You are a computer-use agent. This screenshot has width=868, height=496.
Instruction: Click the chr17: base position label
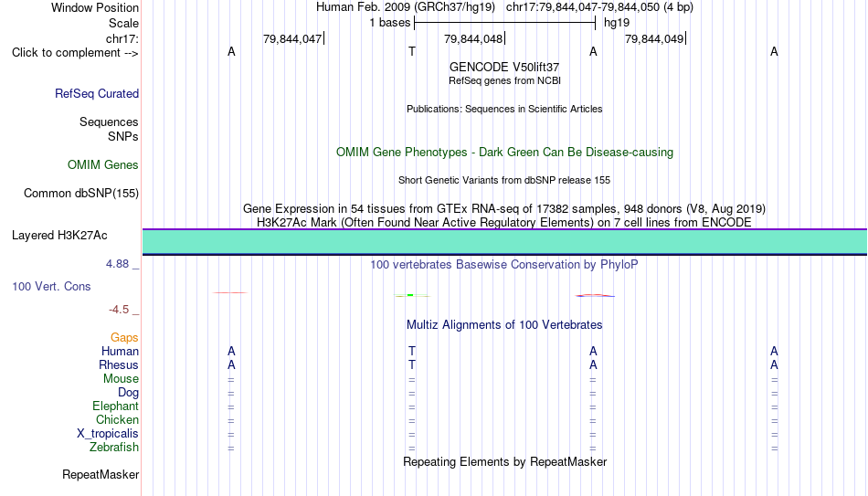tap(122, 38)
